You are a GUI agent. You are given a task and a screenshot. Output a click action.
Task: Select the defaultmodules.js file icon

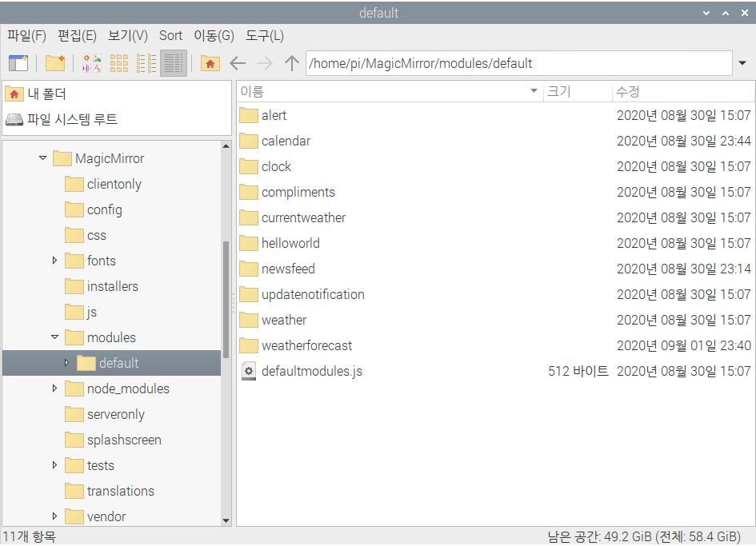click(249, 371)
